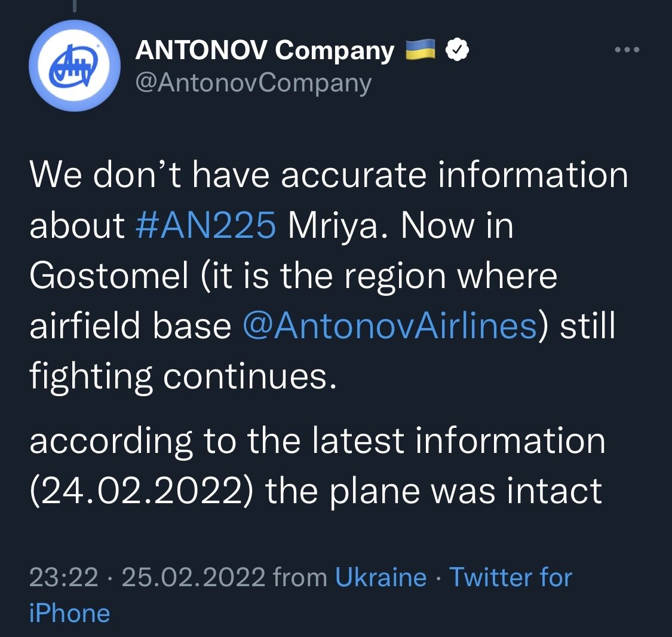Open the three-dot more options menu

627,50
